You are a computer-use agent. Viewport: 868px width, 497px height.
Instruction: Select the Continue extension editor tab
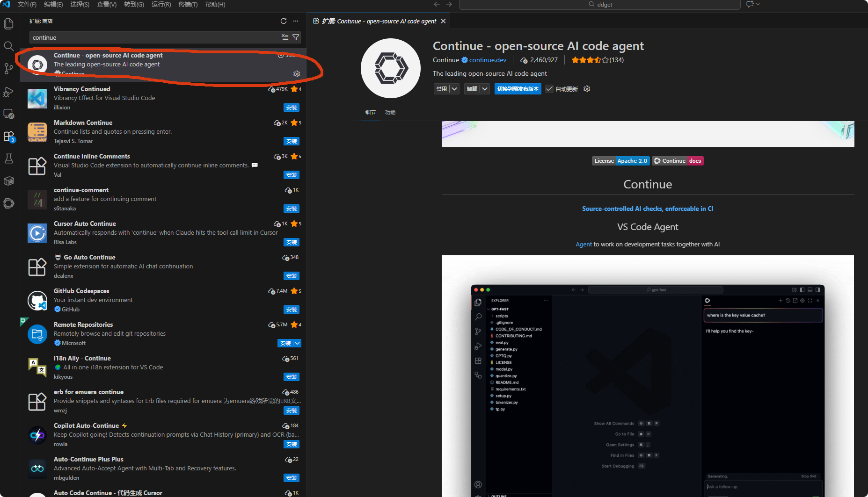pos(379,21)
